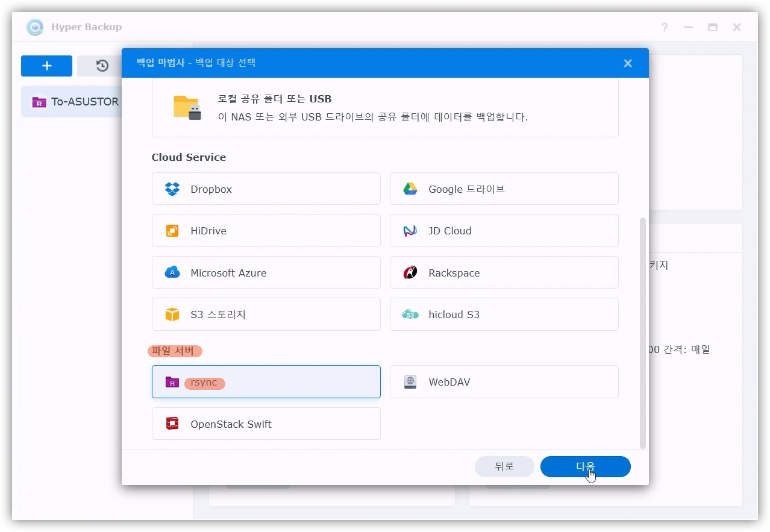The image size is (770, 532).
Task: Pick JD Cloud as the destination
Action: [504, 231]
